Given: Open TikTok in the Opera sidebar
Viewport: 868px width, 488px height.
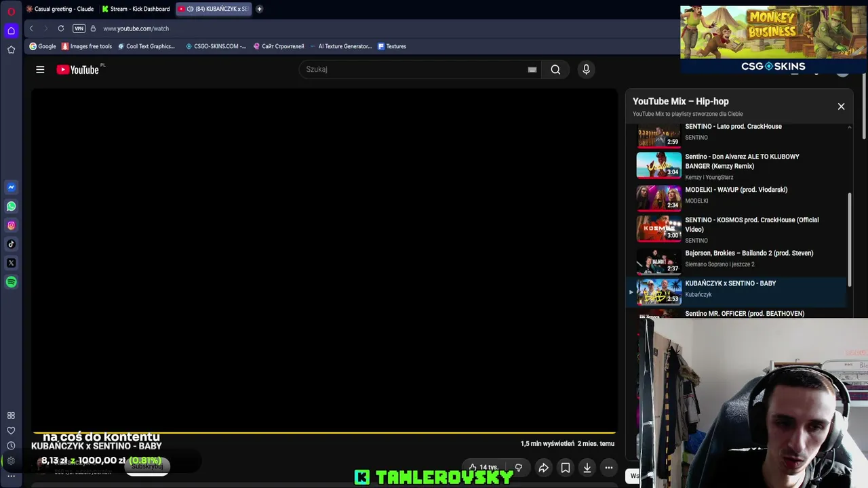Looking at the screenshot, I should (x=11, y=244).
